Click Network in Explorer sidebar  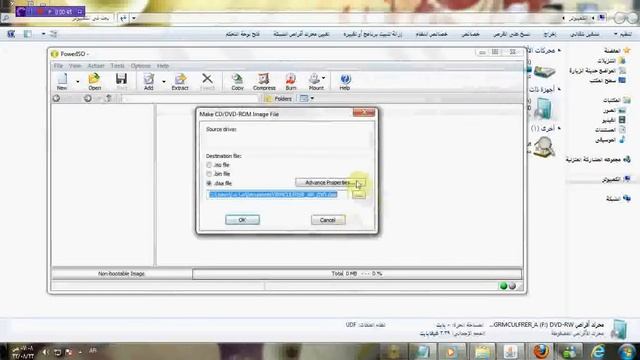coord(618,199)
